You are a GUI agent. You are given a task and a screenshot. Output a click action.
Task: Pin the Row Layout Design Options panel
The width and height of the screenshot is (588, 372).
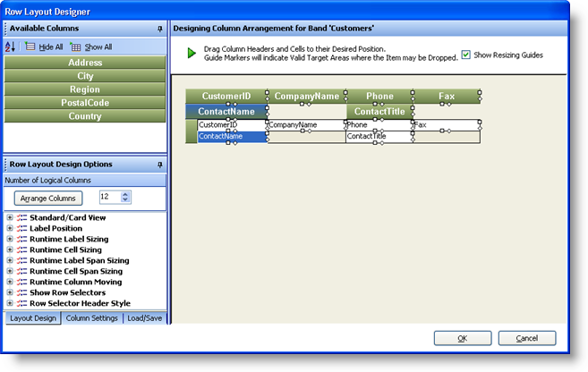click(x=159, y=165)
